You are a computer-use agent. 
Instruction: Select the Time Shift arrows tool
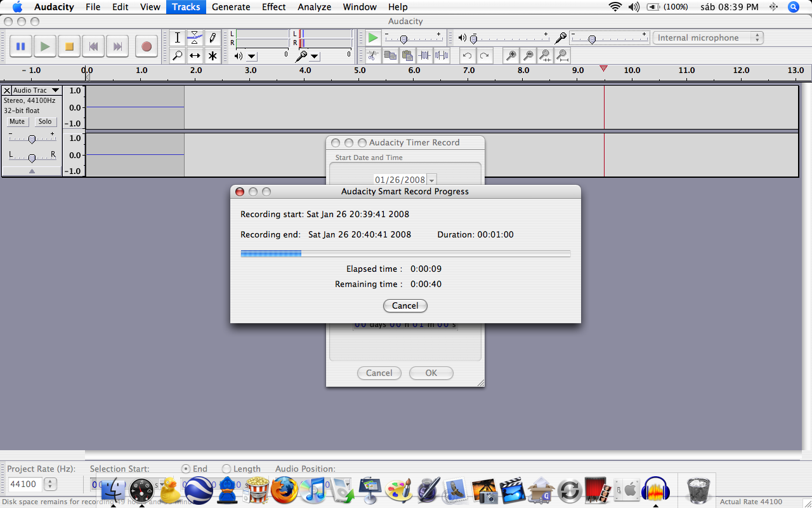pos(195,56)
